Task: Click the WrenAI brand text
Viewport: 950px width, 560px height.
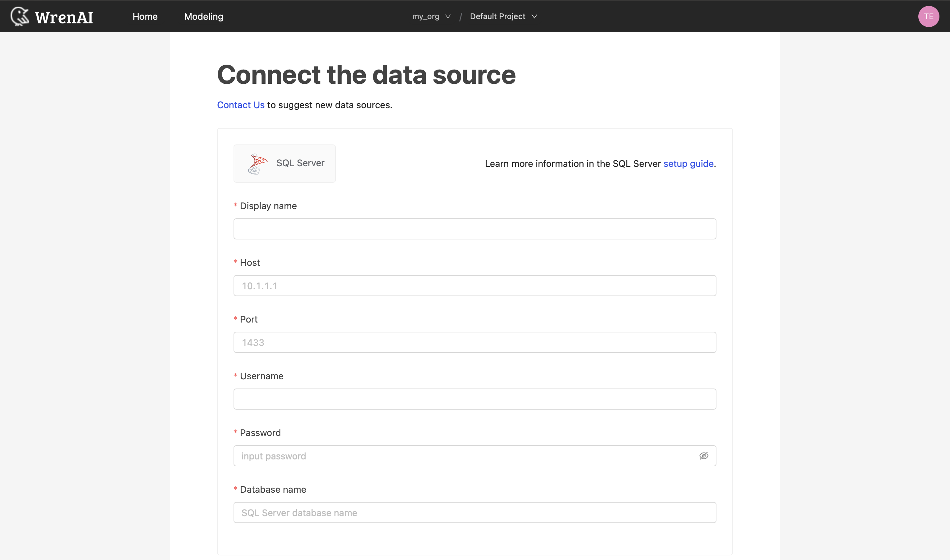Action: 64,17
